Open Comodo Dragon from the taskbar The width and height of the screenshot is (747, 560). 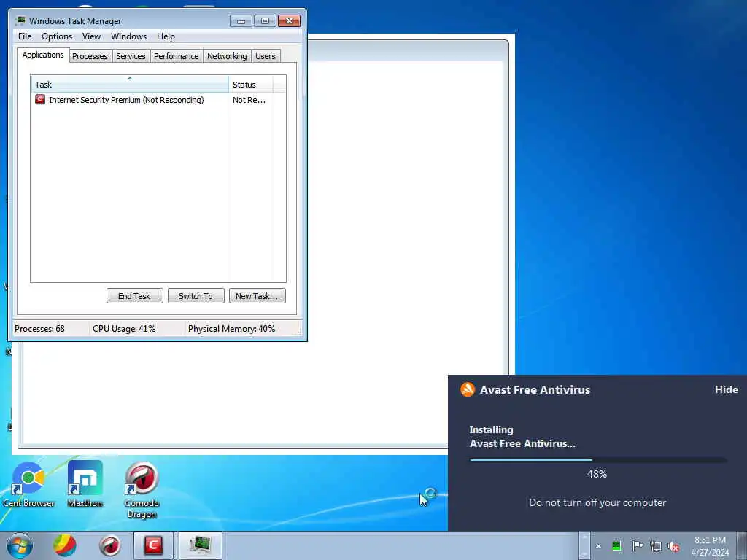(110, 545)
